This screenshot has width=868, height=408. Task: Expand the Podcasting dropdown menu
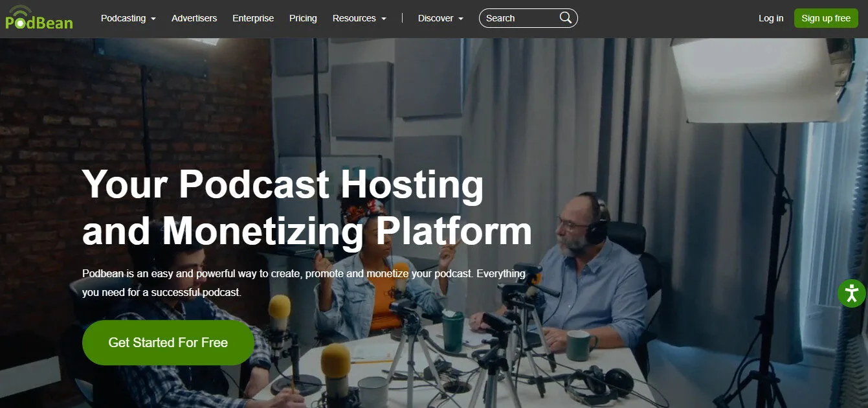(x=123, y=18)
